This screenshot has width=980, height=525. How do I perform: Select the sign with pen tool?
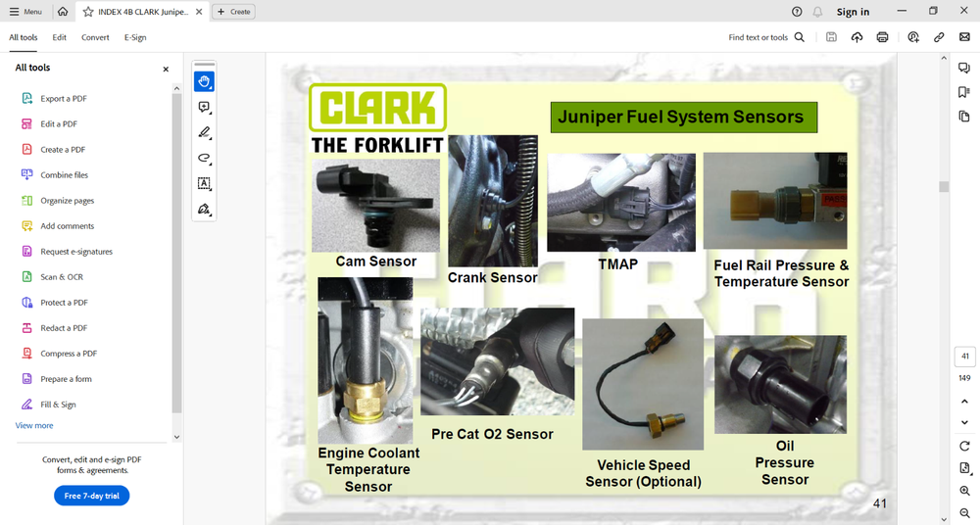click(204, 209)
